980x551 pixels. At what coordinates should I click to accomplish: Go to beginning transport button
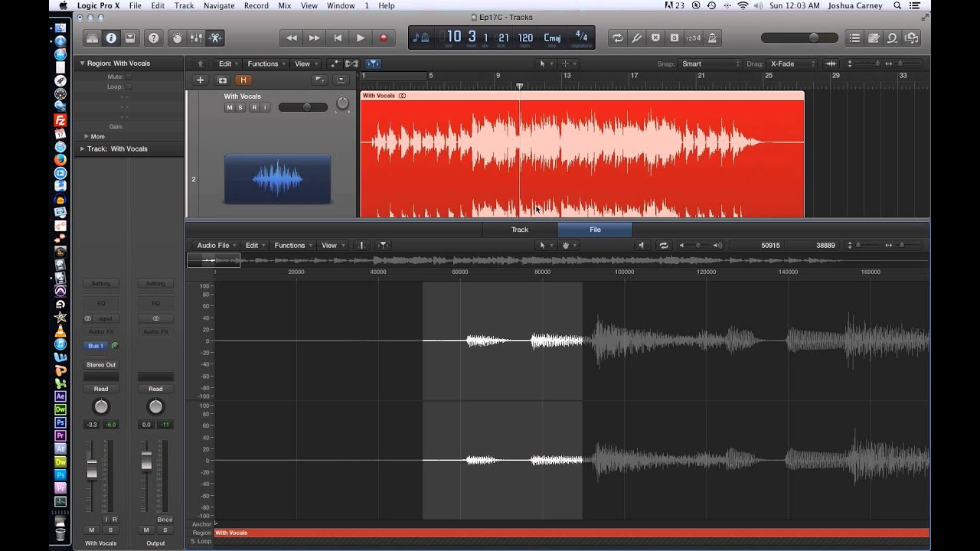coord(338,37)
